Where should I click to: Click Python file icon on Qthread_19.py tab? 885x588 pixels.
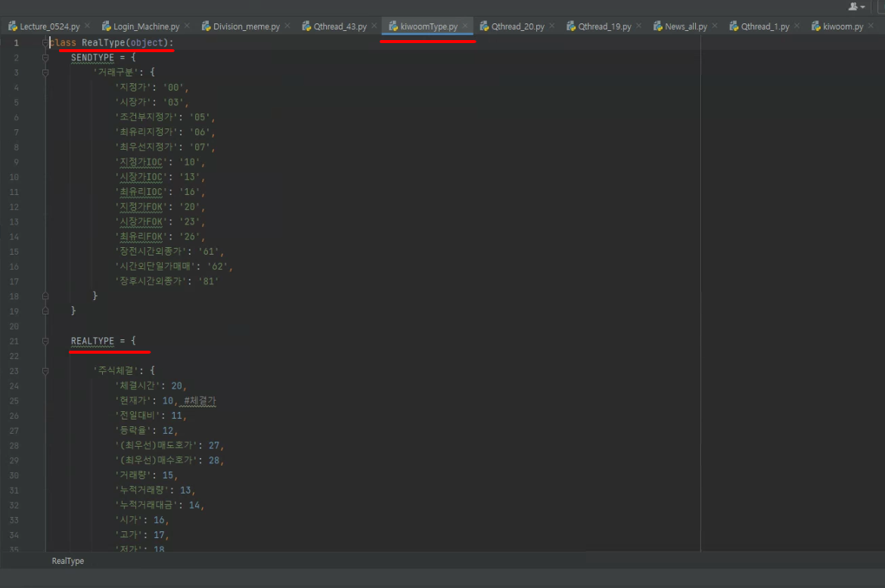571,26
